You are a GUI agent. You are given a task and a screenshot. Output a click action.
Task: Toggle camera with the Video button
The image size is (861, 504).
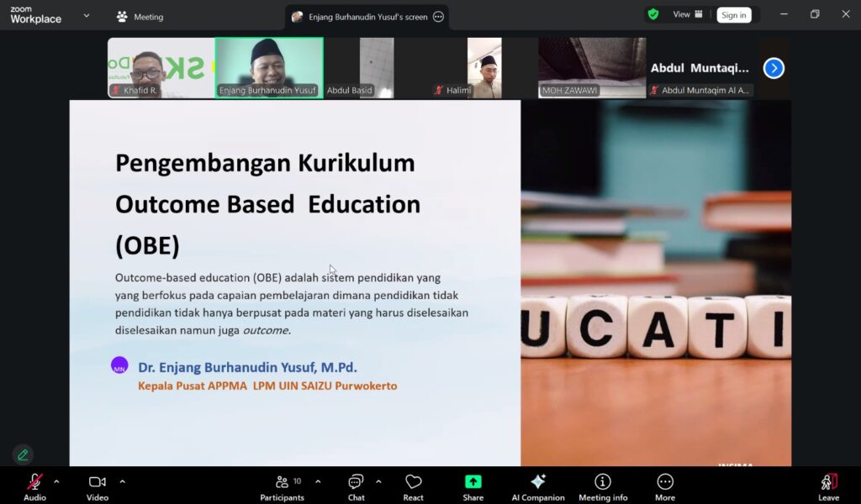98,486
